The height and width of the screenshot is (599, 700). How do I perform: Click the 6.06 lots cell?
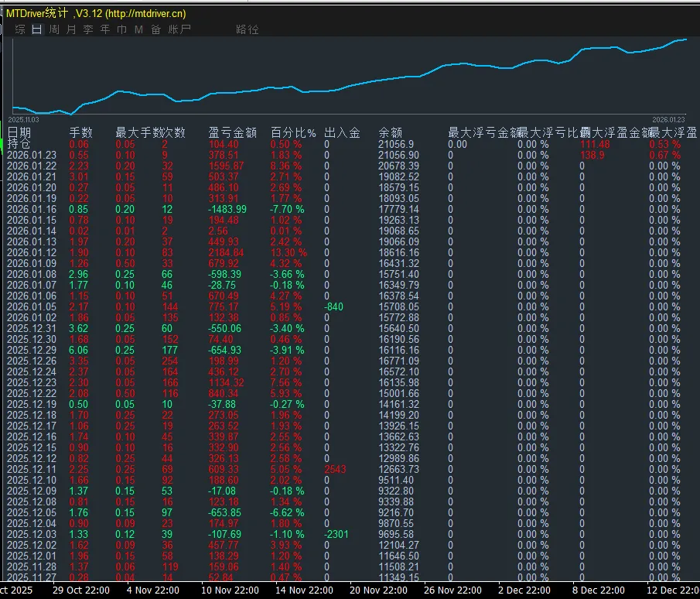pos(79,351)
